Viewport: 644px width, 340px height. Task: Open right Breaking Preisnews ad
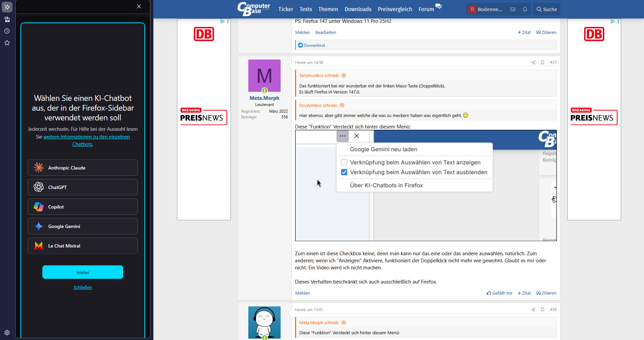point(594,116)
